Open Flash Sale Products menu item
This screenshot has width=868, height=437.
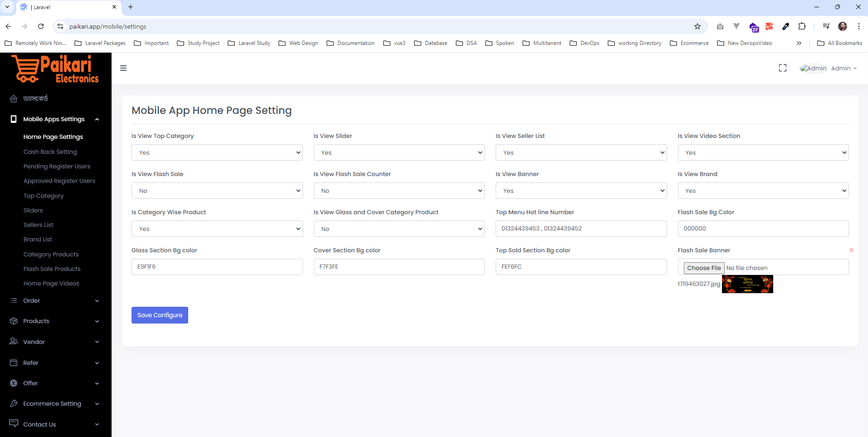tap(52, 269)
